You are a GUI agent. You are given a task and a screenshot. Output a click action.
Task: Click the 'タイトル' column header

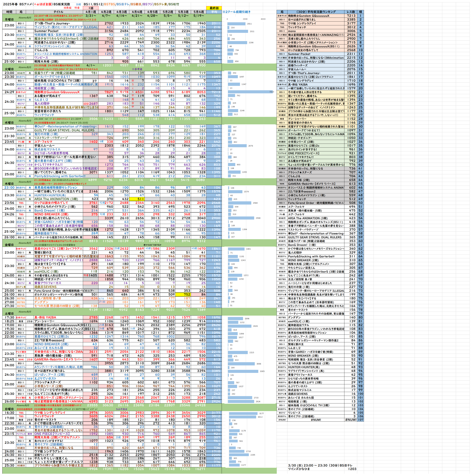tap(58, 12)
